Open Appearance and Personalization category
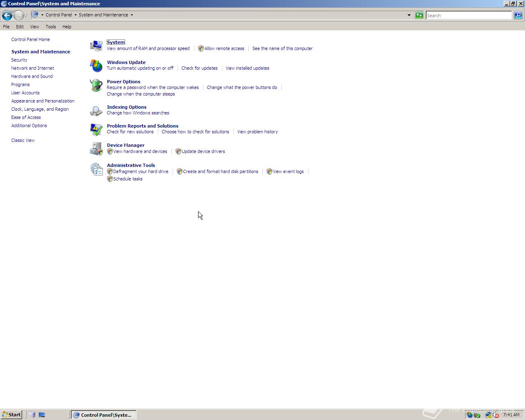Viewport: 525px width, 420px height. tap(43, 101)
